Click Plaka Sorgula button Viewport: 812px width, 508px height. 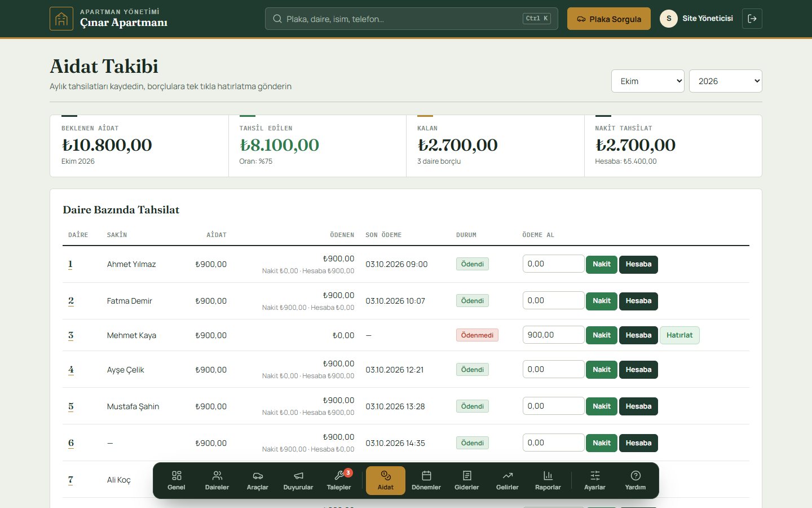(x=609, y=19)
